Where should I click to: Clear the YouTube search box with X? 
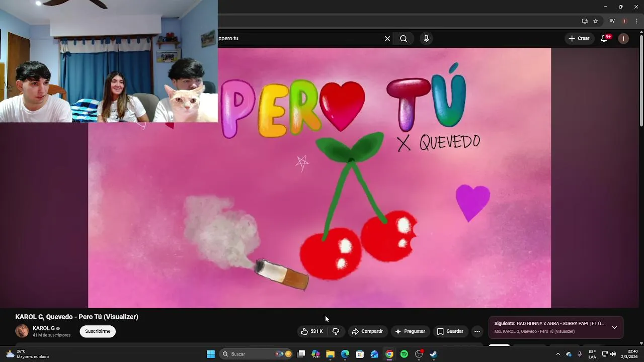click(387, 39)
